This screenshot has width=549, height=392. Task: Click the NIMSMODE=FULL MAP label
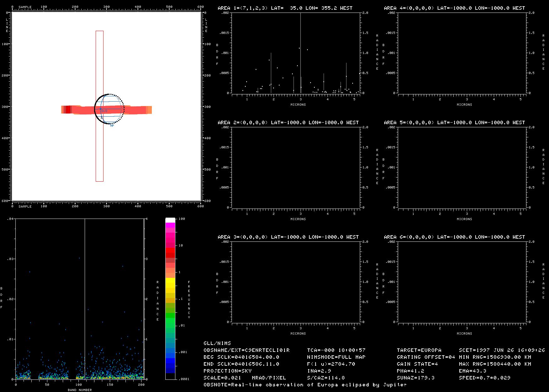(336, 357)
